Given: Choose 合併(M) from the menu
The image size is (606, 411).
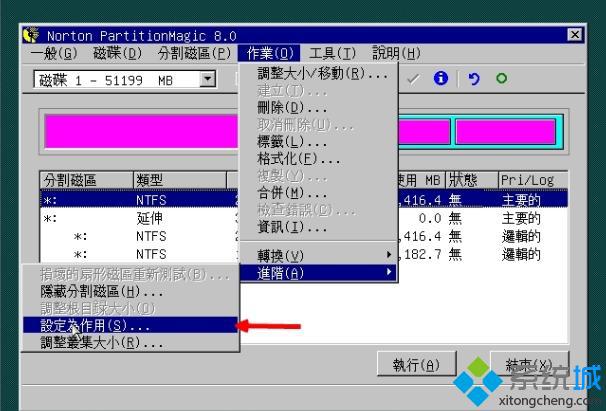Looking at the screenshot, I should pos(319,193).
